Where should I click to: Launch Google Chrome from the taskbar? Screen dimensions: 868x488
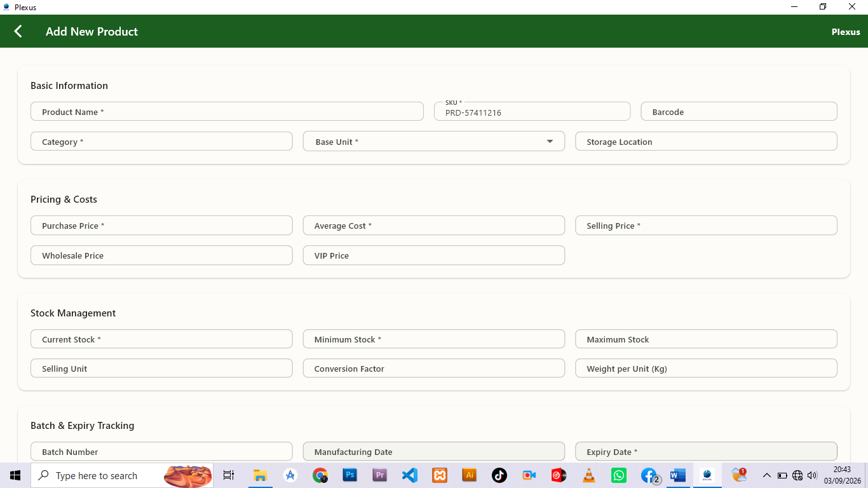coord(320,475)
